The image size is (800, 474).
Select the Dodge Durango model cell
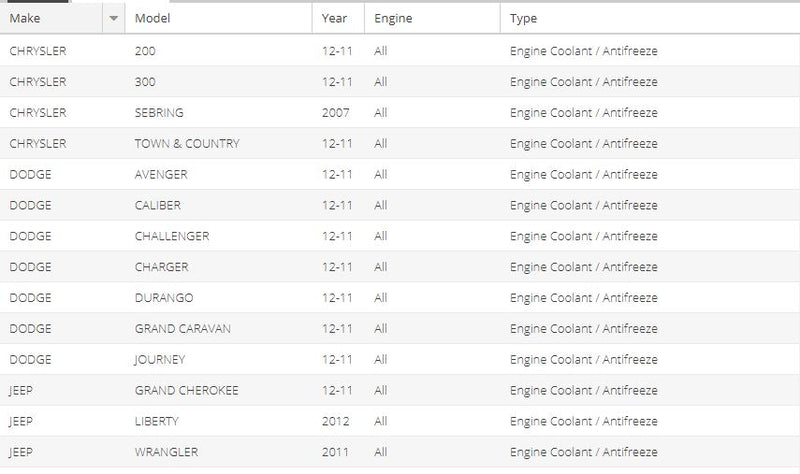(x=218, y=297)
